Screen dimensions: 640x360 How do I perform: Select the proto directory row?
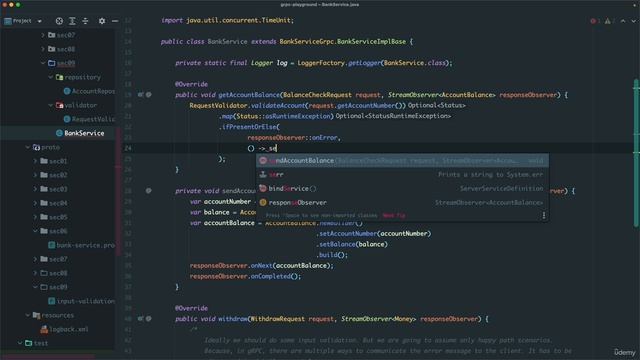click(46, 147)
